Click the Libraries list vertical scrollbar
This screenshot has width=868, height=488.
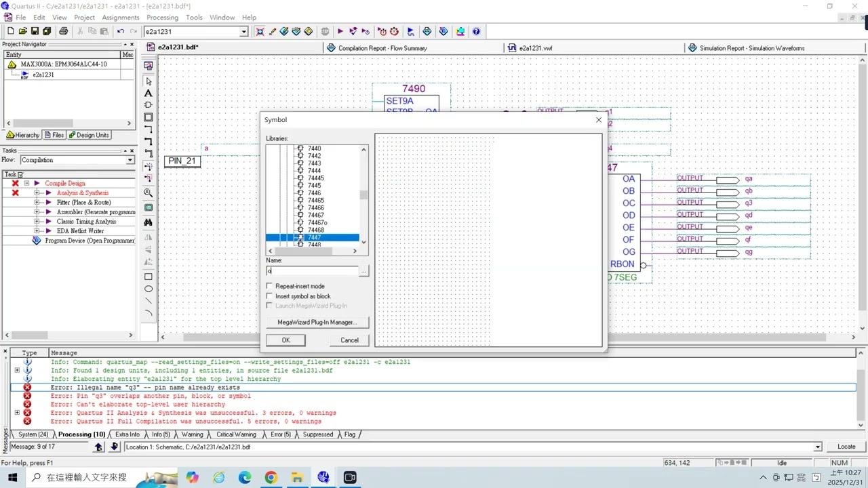pyautogui.click(x=364, y=197)
